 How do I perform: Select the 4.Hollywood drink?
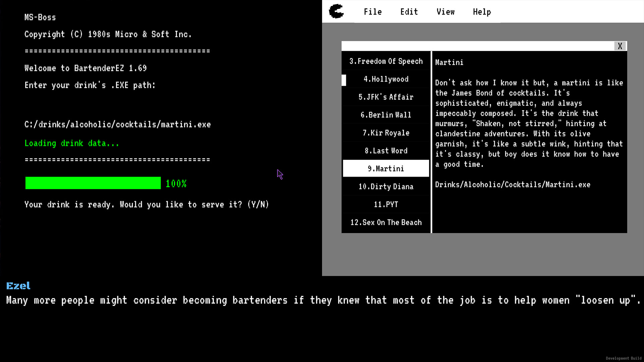point(386,79)
